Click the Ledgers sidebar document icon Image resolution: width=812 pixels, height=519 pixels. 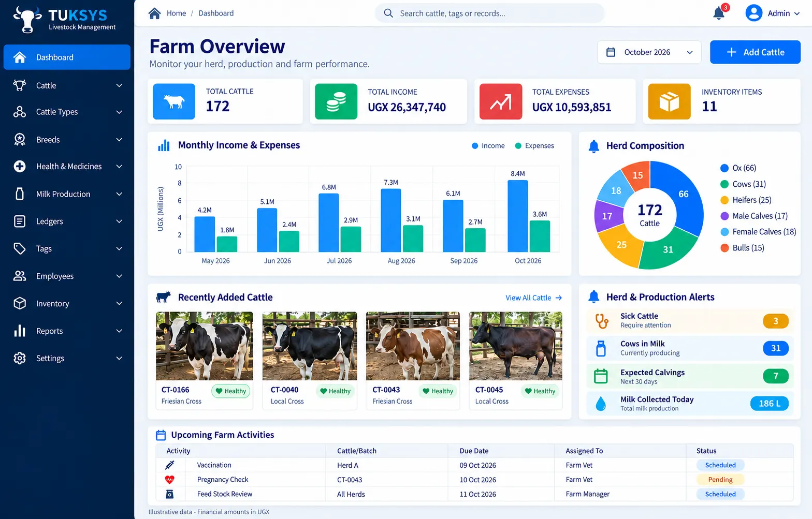(x=20, y=221)
